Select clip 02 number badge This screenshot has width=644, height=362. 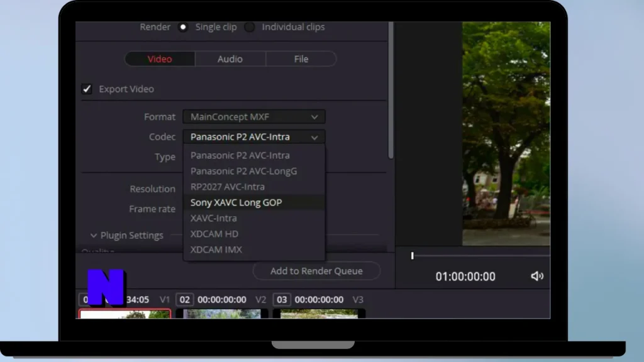(x=184, y=300)
